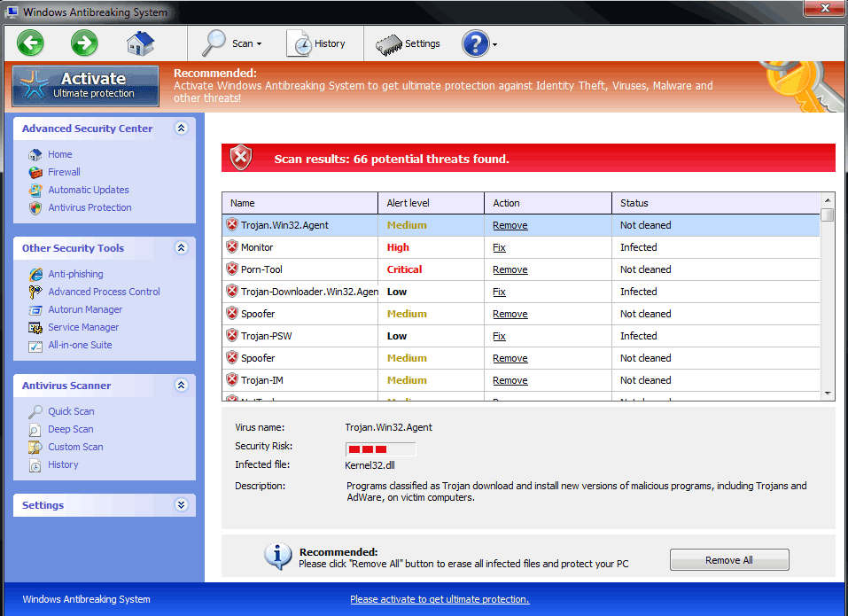Expand the Settings sidebar section

[182, 505]
